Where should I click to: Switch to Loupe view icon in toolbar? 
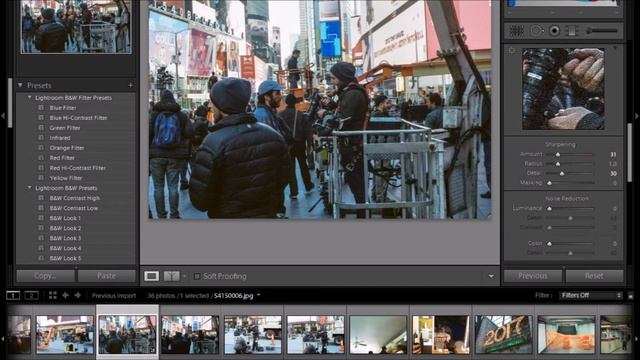151,276
